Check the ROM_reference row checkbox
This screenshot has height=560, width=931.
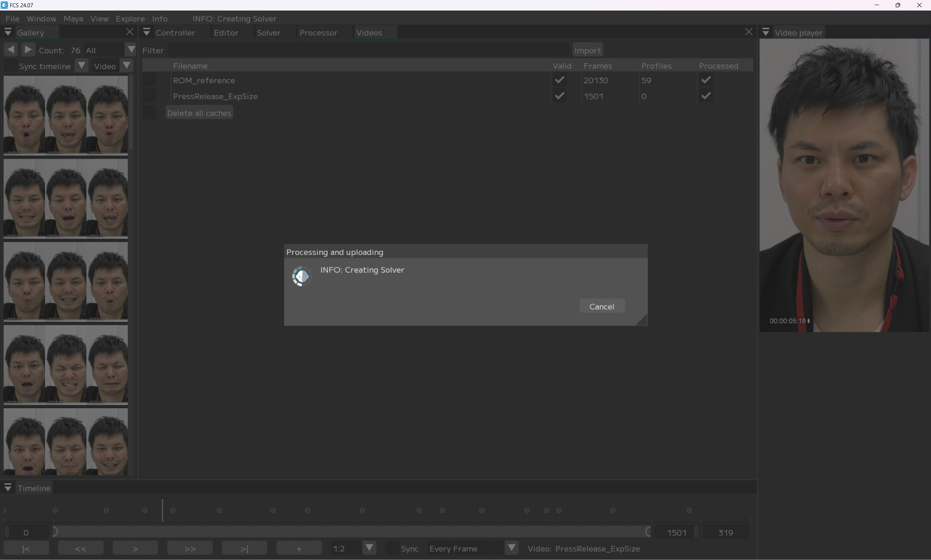[149, 80]
